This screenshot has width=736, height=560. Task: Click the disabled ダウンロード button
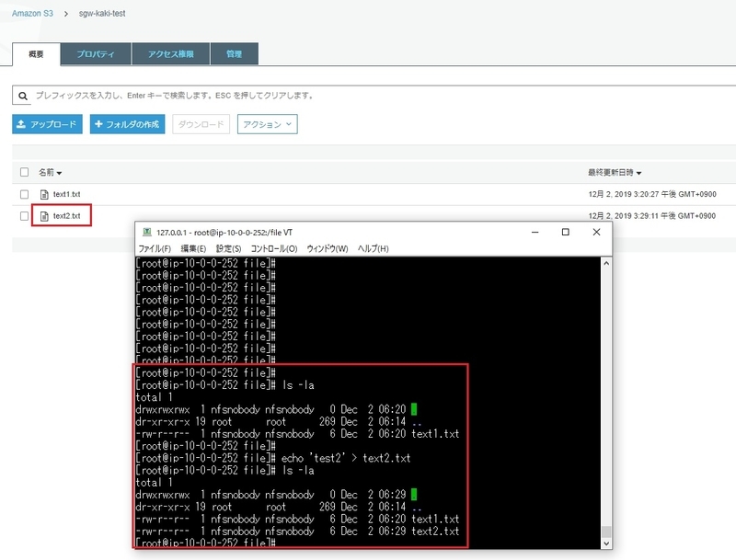(201, 124)
